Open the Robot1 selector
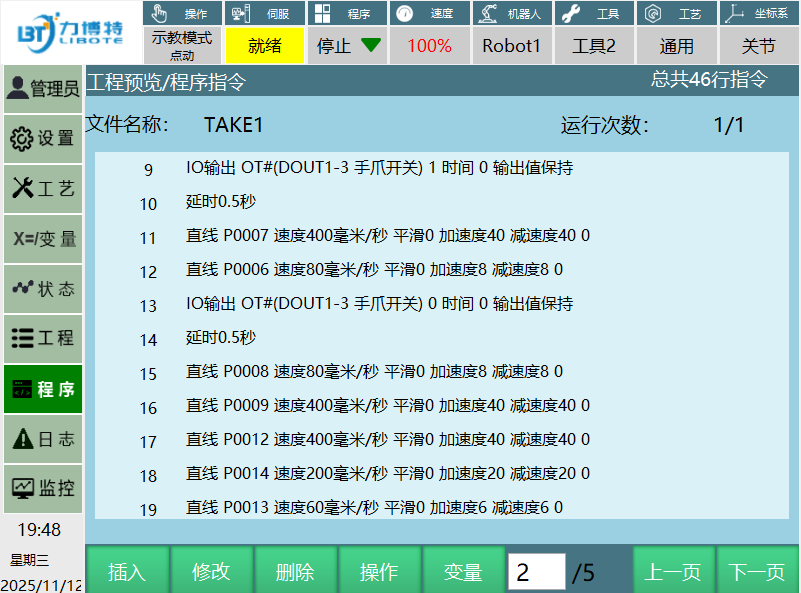 tap(511, 46)
